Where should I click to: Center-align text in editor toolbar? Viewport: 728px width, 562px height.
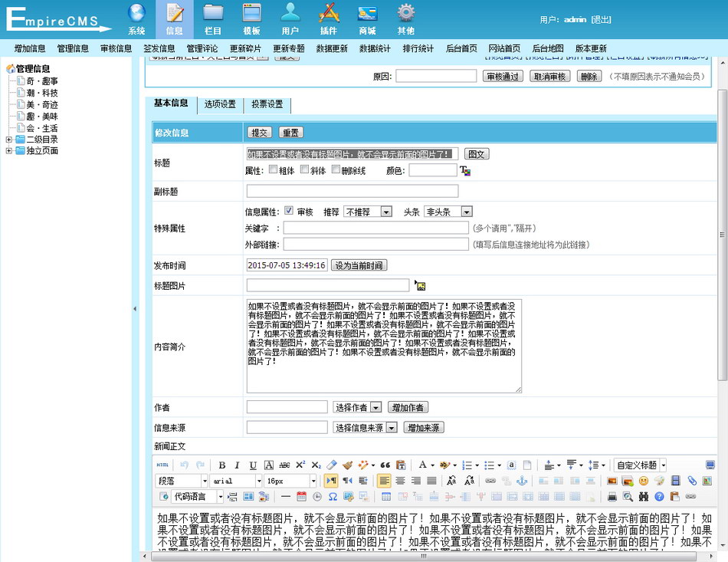[x=400, y=481]
